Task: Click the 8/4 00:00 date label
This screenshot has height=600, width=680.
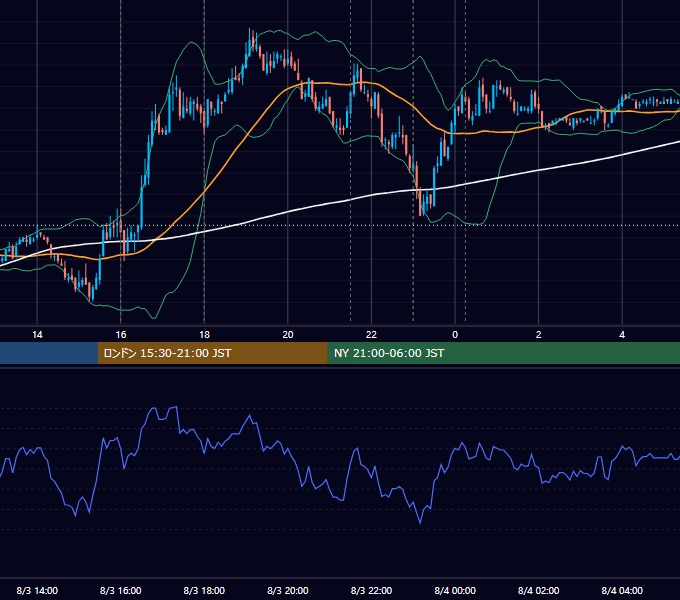Action: [455, 590]
